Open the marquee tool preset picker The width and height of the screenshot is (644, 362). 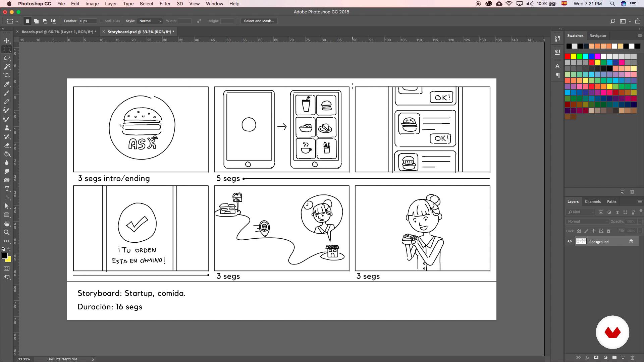[12, 21]
